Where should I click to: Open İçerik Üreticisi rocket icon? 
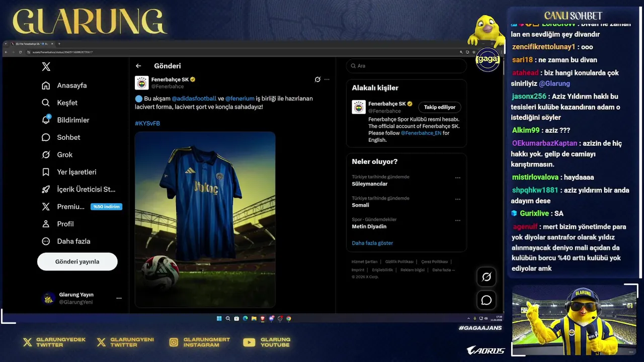point(46,189)
